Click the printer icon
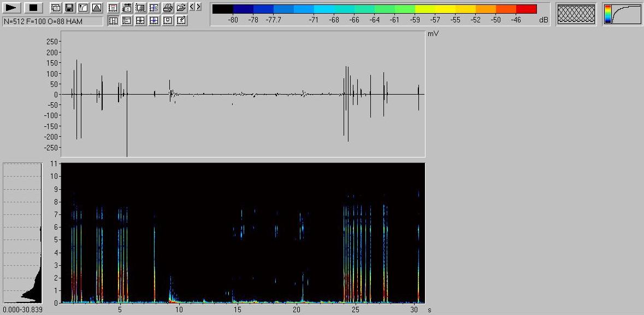The height and width of the screenshot is (315, 644). point(168,8)
